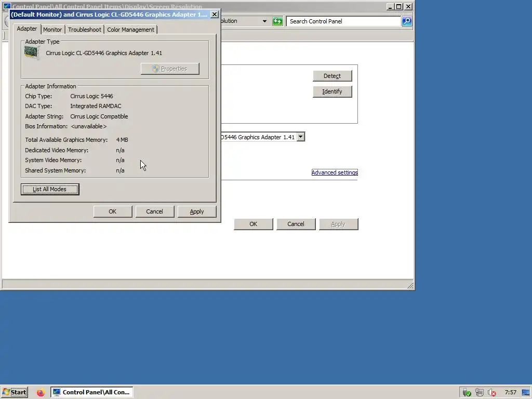Viewport: 532px width, 399px height.
Task: Click the window resize grip corner
Action: [x=410, y=285]
